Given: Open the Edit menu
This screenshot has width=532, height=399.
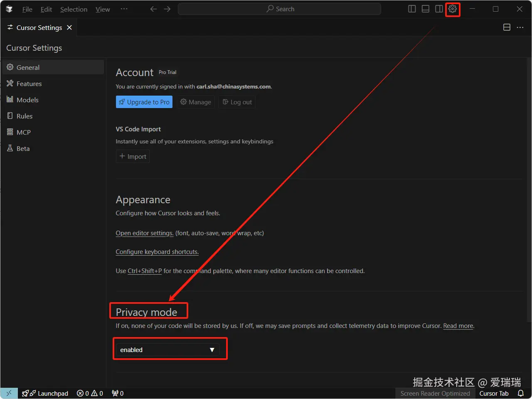Looking at the screenshot, I should [x=46, y=9].
